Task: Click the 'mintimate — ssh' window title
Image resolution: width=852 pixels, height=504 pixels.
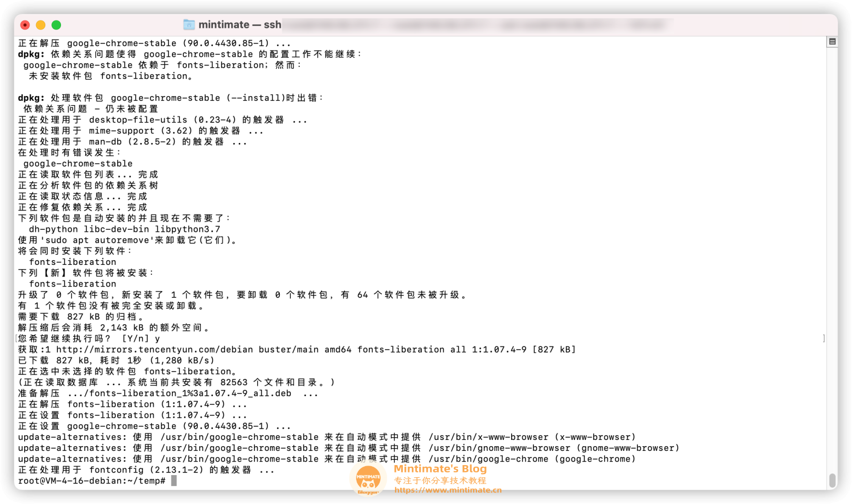Action: coord(240,25)
